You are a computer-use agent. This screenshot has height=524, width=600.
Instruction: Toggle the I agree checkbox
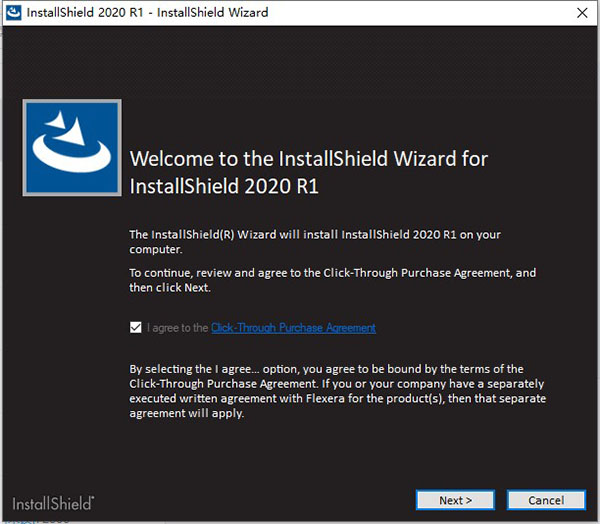tap(136, 327)
